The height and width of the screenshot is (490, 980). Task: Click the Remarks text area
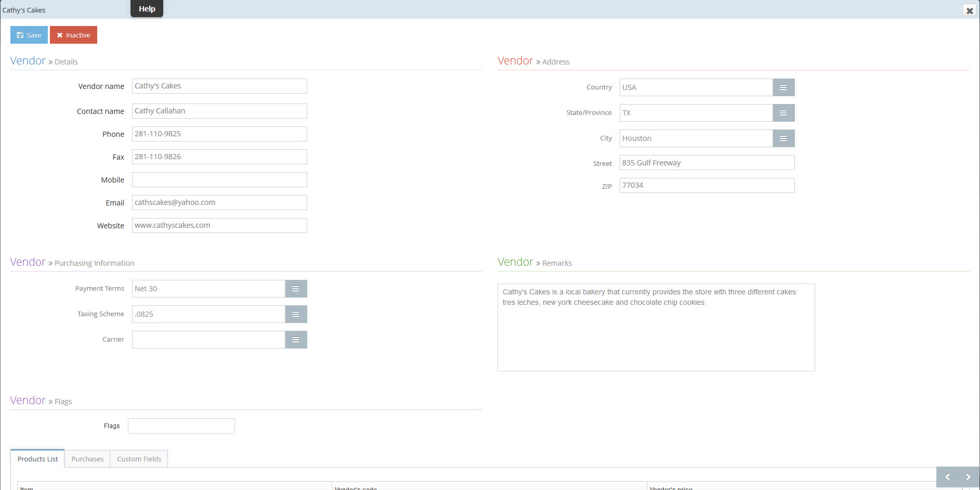(x=656, y=333)
